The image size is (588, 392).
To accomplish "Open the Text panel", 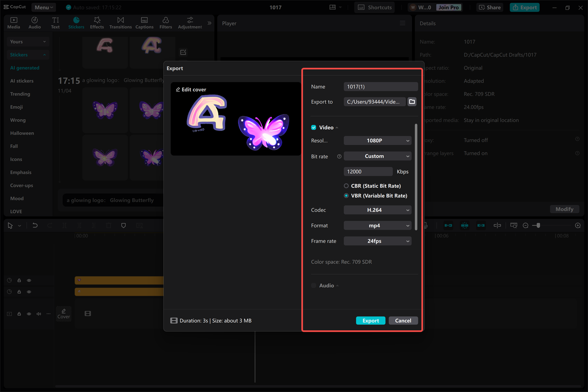I will pos(55,23).
